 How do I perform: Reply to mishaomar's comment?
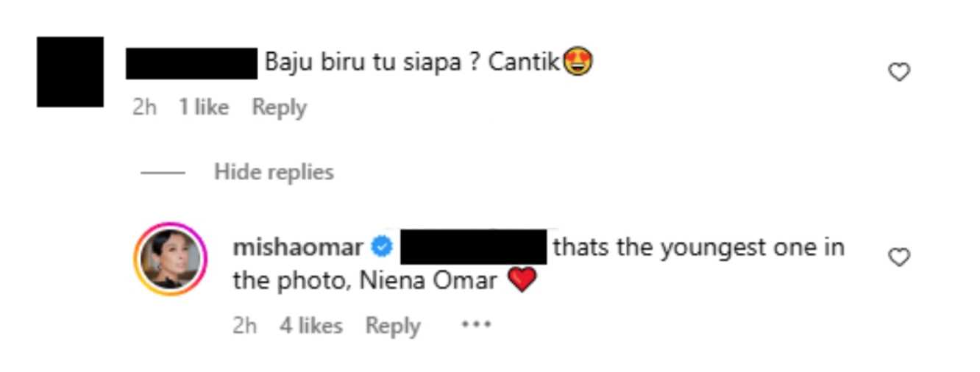click(x=392, y=325)
